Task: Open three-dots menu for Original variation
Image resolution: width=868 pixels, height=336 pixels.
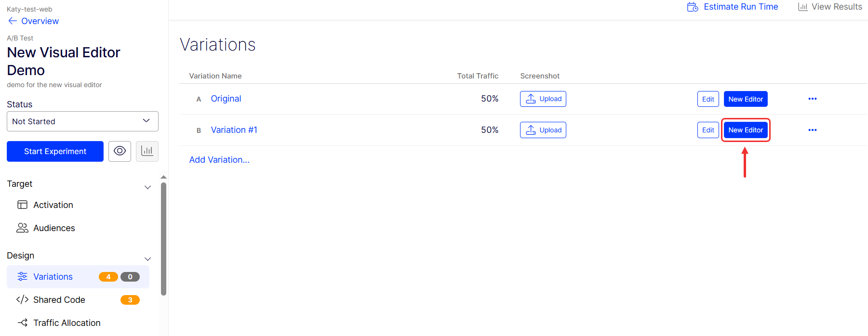Action: (x=812, y=99)
